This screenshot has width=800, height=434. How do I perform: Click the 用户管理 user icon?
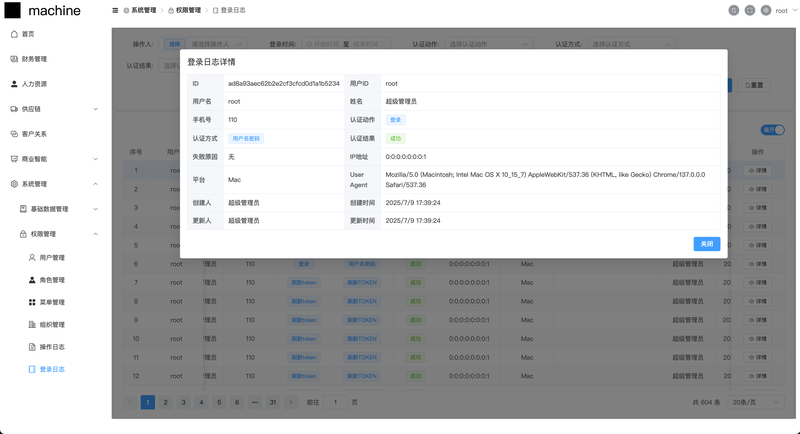[x=32, y=258]
